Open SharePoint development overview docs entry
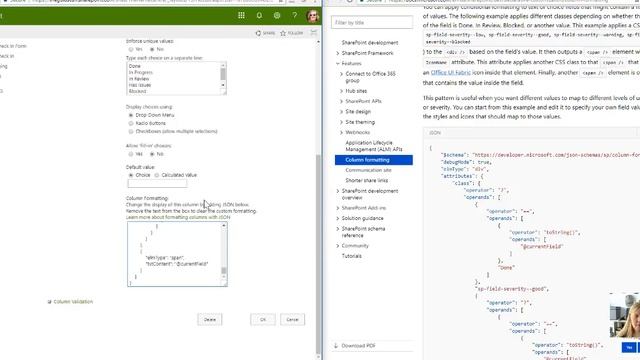 tap(370, 194)
